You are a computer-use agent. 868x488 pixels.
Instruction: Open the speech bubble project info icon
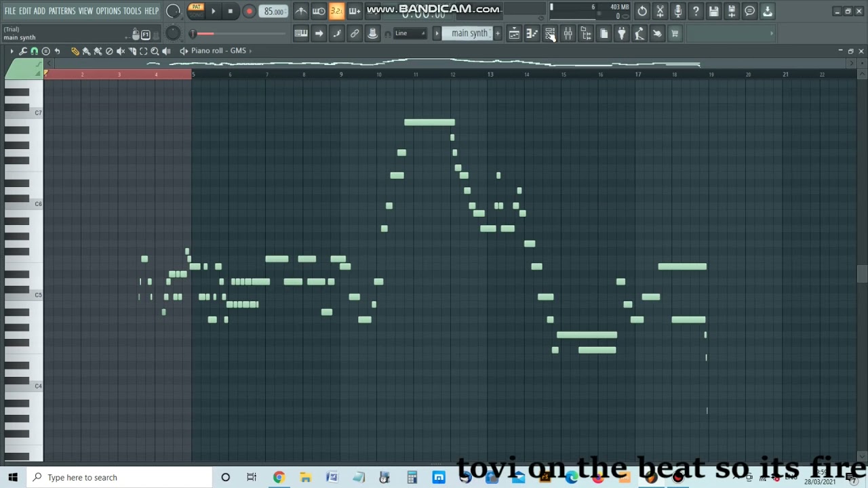(749, 11)
